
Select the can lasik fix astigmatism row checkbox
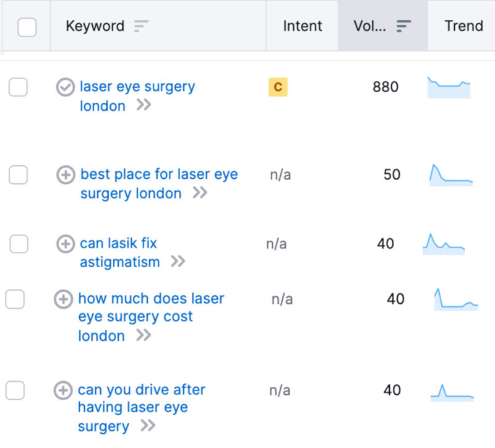pyautogui.click(x=19, y=244)
